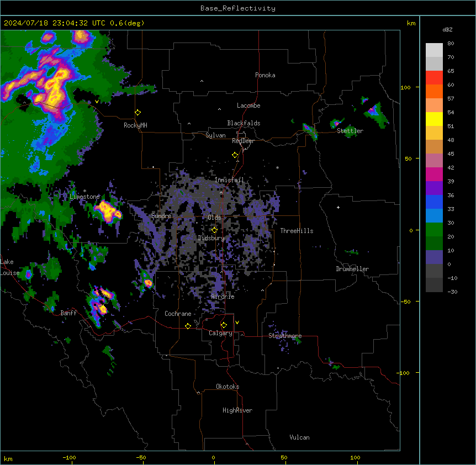
Task: Select the Didsbury label
Action: [x=211, y=238]
